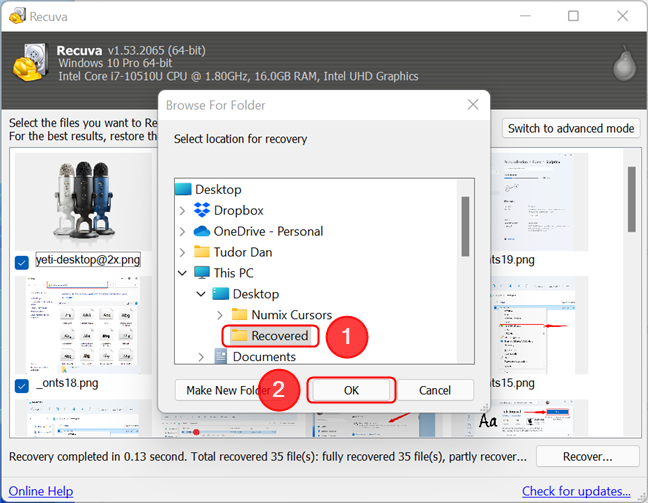Select the thumbnail above ts19.png
The width and height of the screenshot is (648, 503).
click(x=539, y=202)
